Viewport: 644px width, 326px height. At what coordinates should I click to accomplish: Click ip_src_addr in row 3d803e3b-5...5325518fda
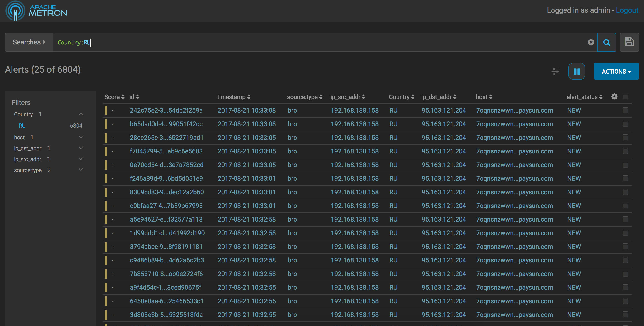(x=355, y=314)
